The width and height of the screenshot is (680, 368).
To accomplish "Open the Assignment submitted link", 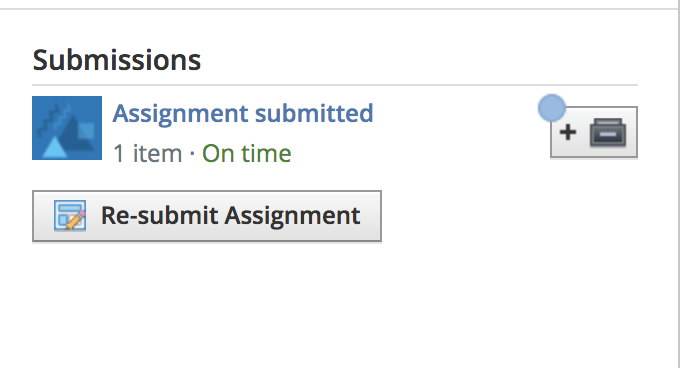I will [242, 114].
